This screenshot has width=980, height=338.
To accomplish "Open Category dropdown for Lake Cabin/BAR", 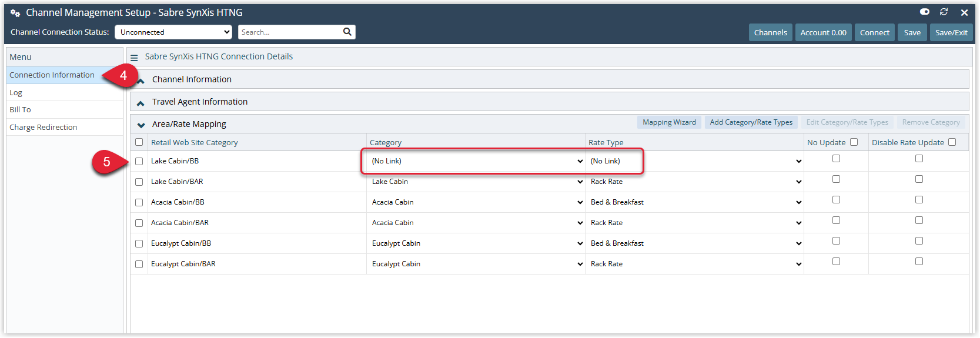I will pyautogui.click(x=476, y=182).
